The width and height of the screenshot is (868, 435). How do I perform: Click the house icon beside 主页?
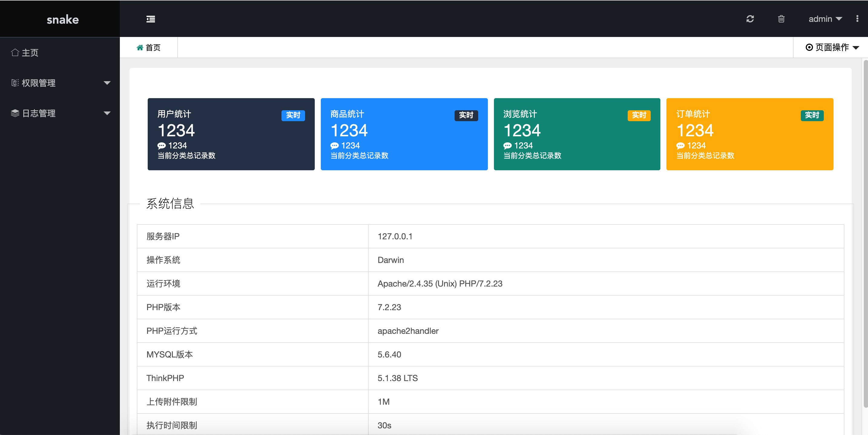click(15, 53)
